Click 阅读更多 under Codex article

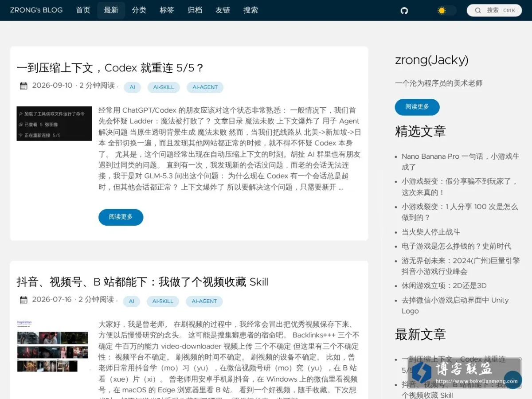121,217
